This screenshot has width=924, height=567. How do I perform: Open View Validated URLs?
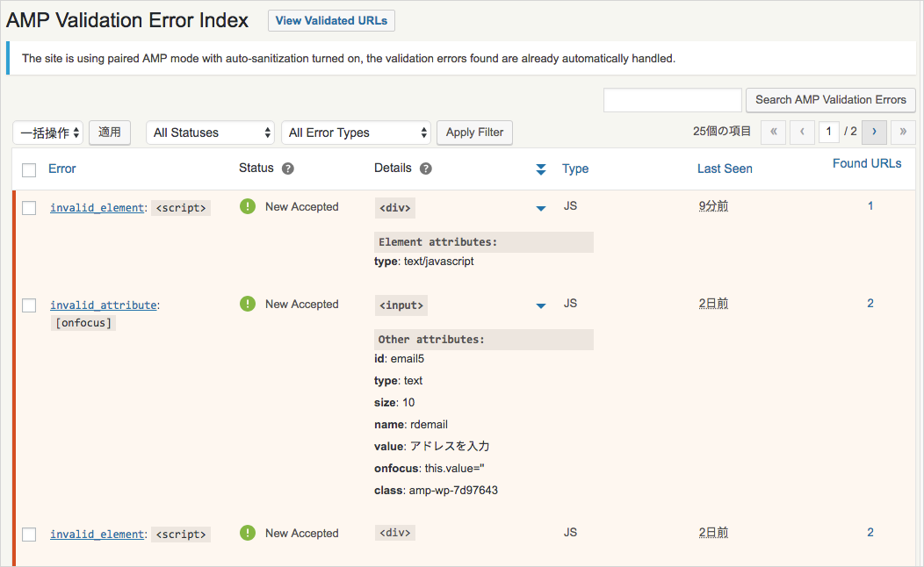click(331, 20)
